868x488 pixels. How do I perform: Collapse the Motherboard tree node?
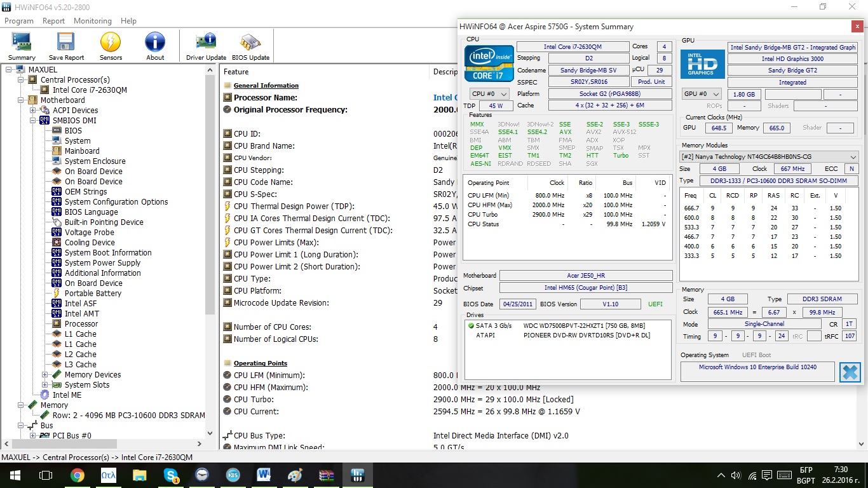tap(21, 100)
